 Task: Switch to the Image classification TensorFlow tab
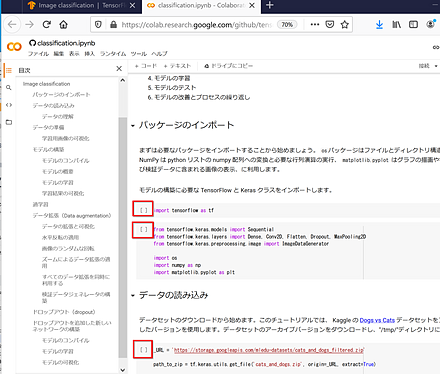(x=80, y=6)
